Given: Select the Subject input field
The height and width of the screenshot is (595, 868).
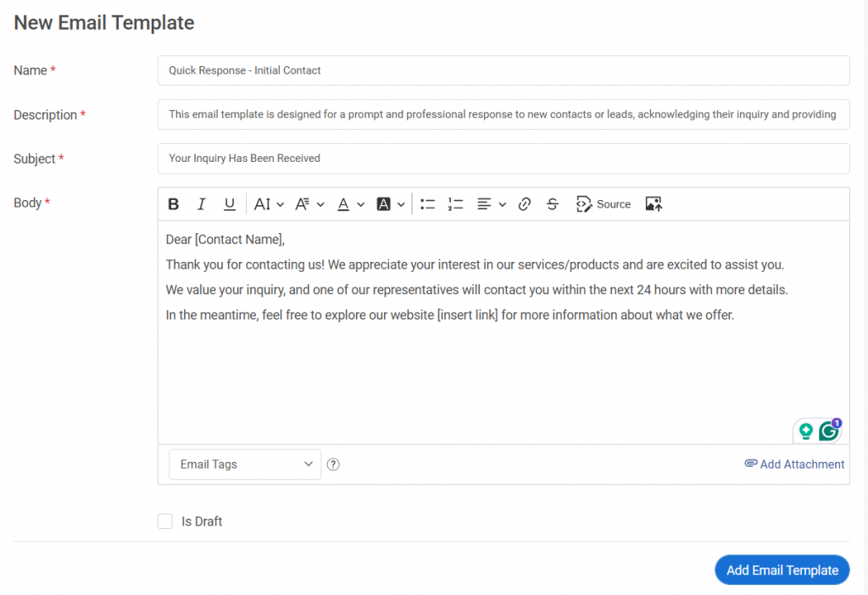Looking at the screenshot, I should tap(504, 158).
